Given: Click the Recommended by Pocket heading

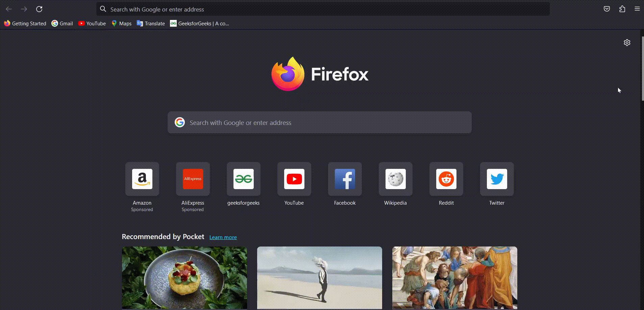Looking at the screenshot, I should [163, 237].
